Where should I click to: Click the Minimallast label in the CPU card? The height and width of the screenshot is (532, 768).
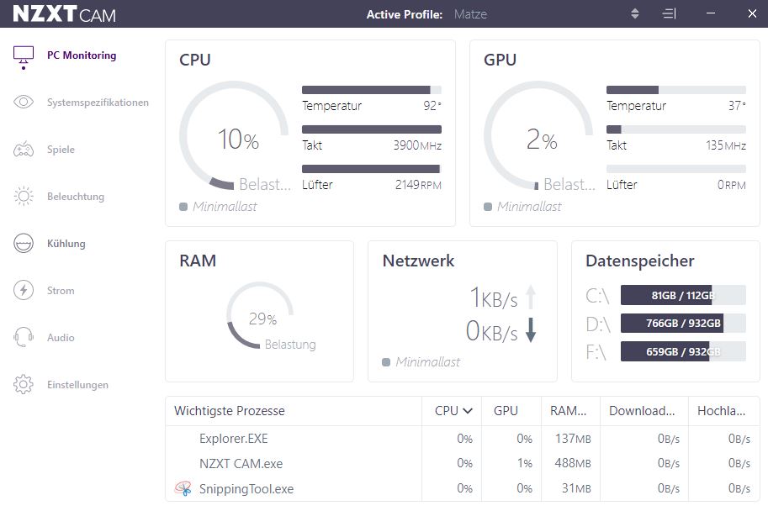point(225,207)
